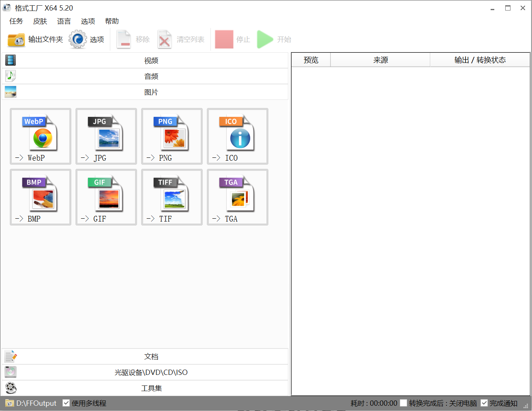Click the red 停止 stop icon
Viewport: 532px width, 411px height.
click(224, 39)
